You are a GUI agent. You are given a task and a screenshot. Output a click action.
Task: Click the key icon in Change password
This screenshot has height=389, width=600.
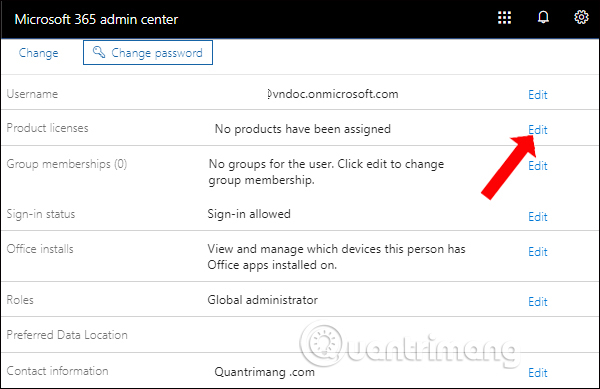click(x=99, y=52)
